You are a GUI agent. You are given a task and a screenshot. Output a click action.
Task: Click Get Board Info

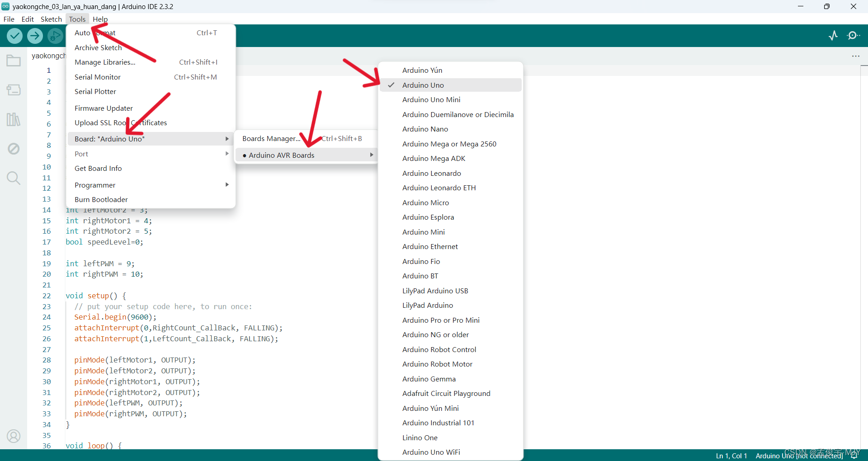98,168
